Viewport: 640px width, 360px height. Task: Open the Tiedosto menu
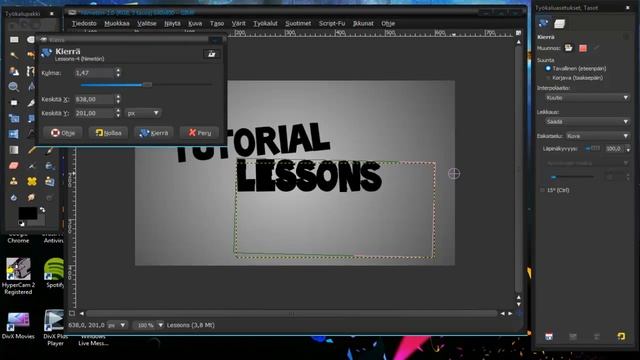[x=84, y=23]
